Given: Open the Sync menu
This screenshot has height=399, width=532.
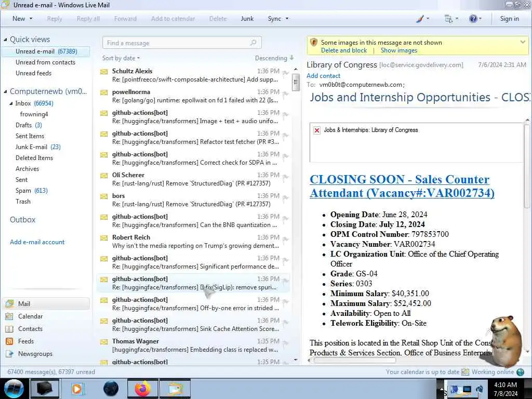Looking at the screenshot, I should click(x=278, y=19).
